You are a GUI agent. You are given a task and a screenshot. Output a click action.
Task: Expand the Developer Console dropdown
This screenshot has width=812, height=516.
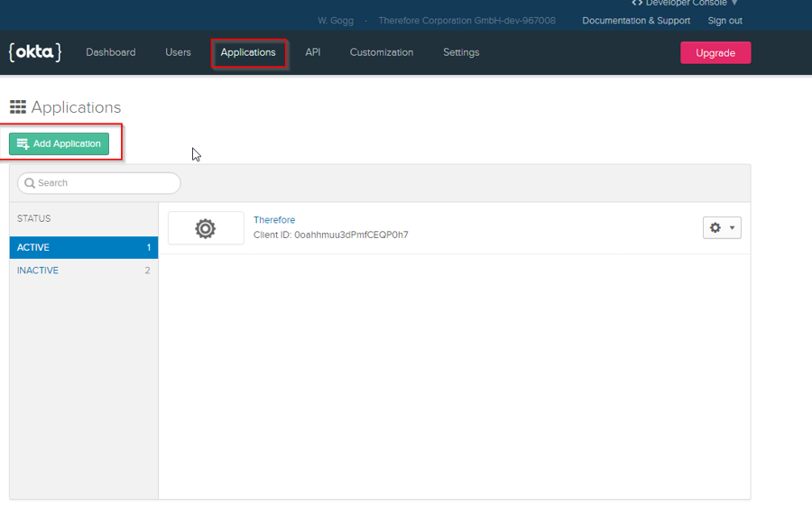point(685,3)
